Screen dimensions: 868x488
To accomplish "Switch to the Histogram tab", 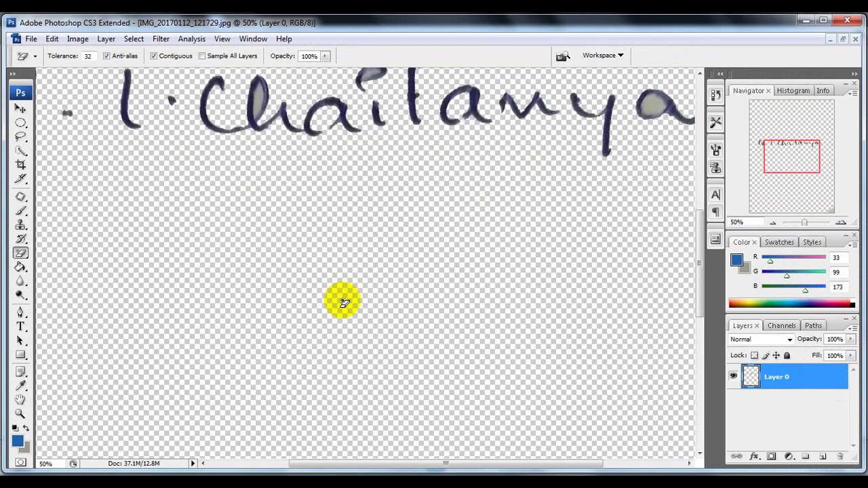I will [793, 91].
